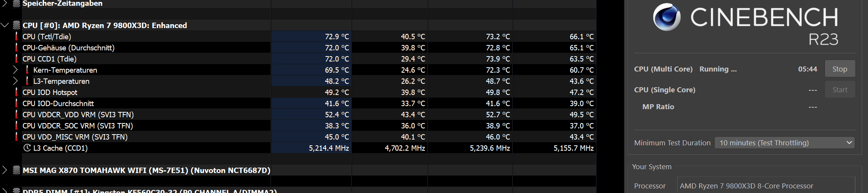Stop the running Multi Core test
This screenshot has height=193, width=868.
(840, 69)
